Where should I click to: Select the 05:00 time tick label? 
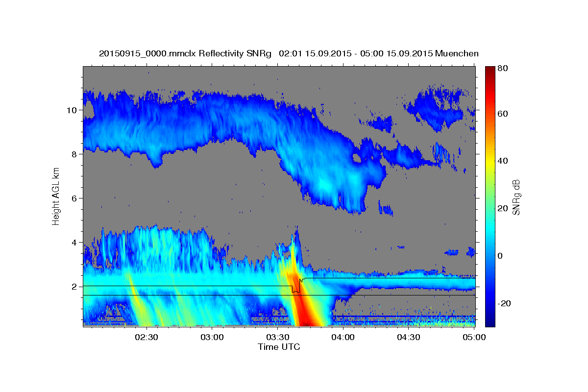click(474, 337)
